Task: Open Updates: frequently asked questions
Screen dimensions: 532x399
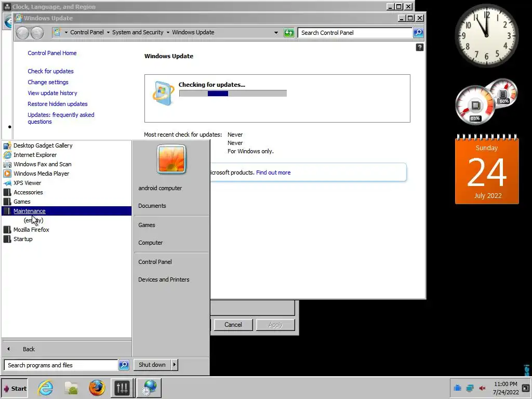Action: coord(61,118)
